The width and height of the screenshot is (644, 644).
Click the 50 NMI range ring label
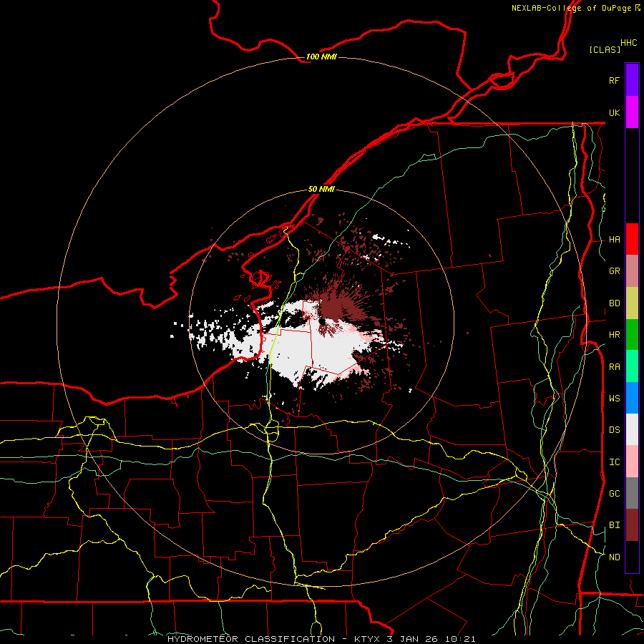click(321, 190)
